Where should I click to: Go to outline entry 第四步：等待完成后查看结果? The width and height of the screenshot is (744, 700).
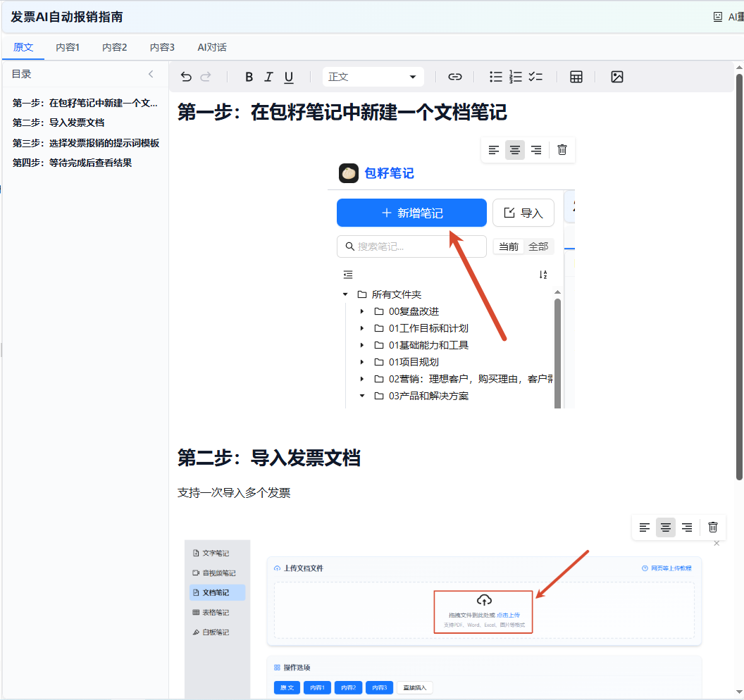tap(72, 163)
